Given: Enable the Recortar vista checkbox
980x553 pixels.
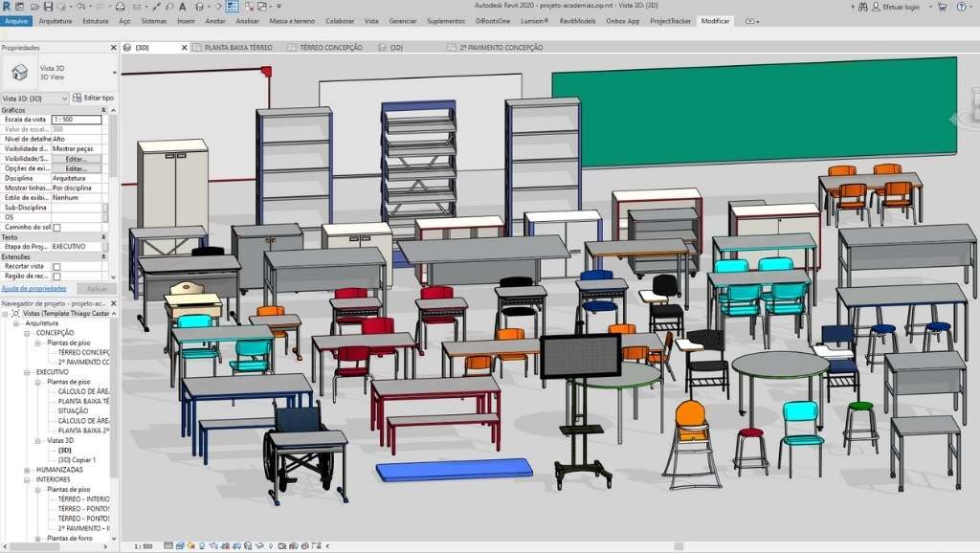Looking at the screenshot, I should pyautogui.click(x=56, y=267).
